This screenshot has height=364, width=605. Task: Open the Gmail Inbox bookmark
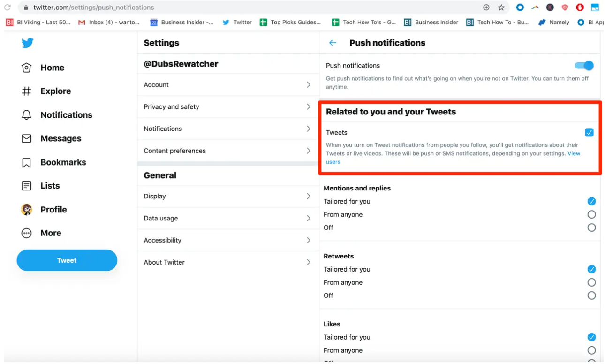[x=109, y=22]
